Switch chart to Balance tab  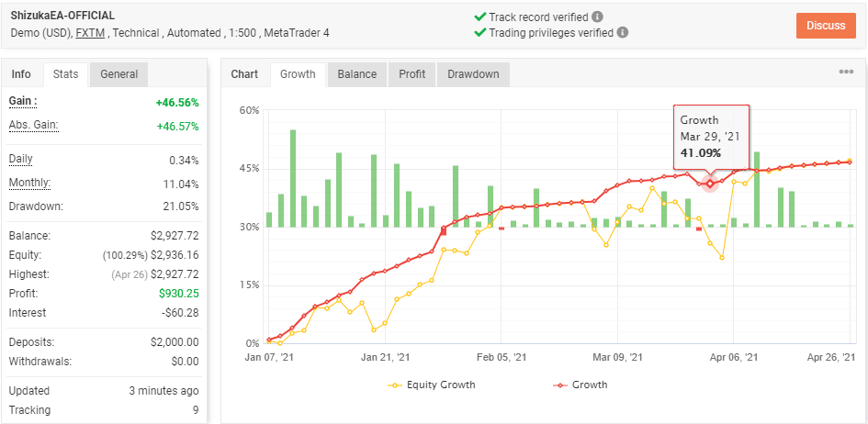click(x=356, y=74)
